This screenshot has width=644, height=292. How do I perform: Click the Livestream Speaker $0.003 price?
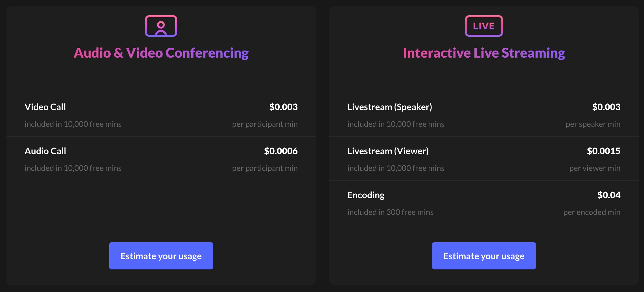(606, 107)
